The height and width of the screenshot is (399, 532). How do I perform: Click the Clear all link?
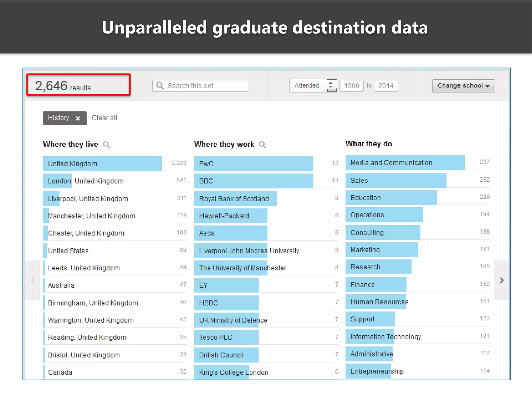coord(104,118)
